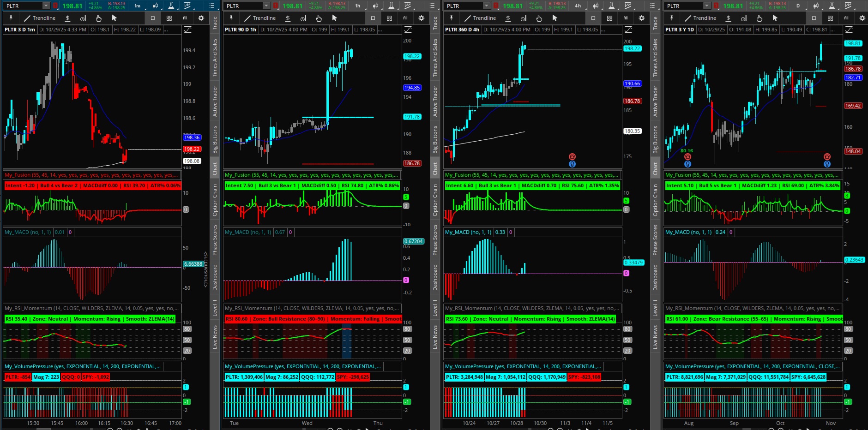Toggle single-chart view on the first chart
This screenshot has height=430, width=868.
tap(152, 18)
